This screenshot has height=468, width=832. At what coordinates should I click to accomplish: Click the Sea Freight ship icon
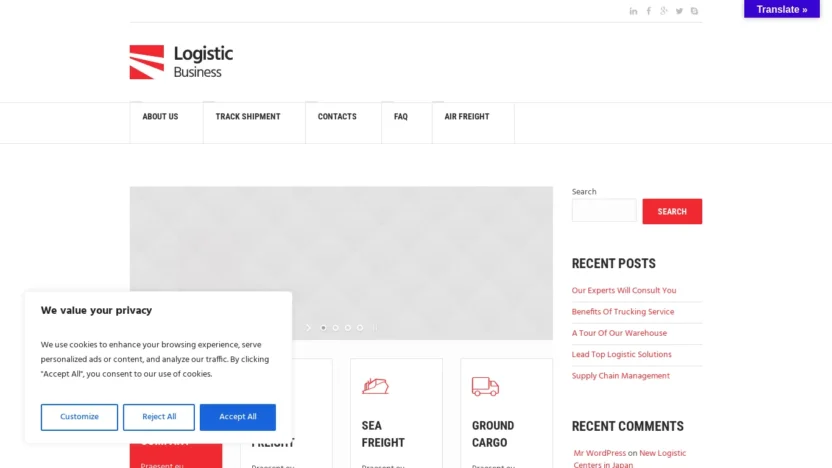376,386
